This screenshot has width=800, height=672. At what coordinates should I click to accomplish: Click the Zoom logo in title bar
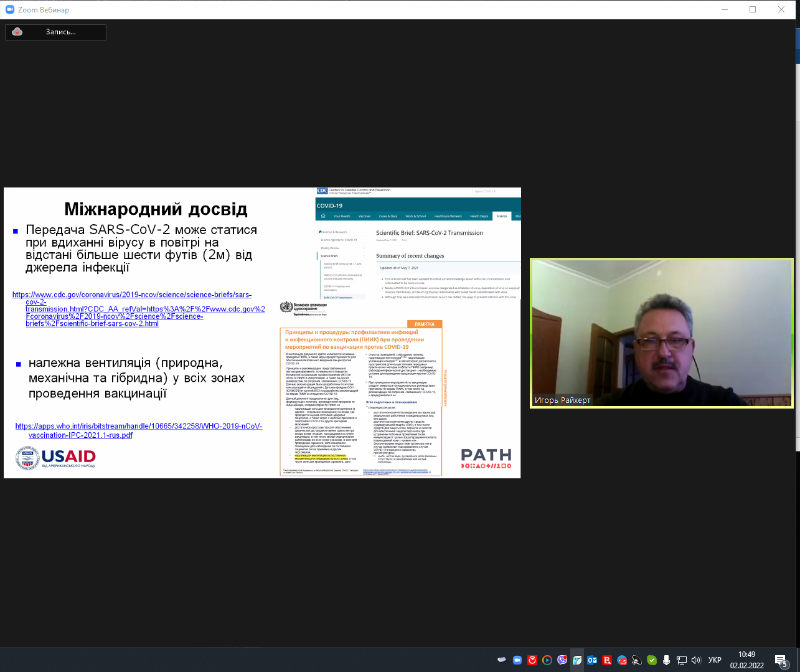pos(9,9)
